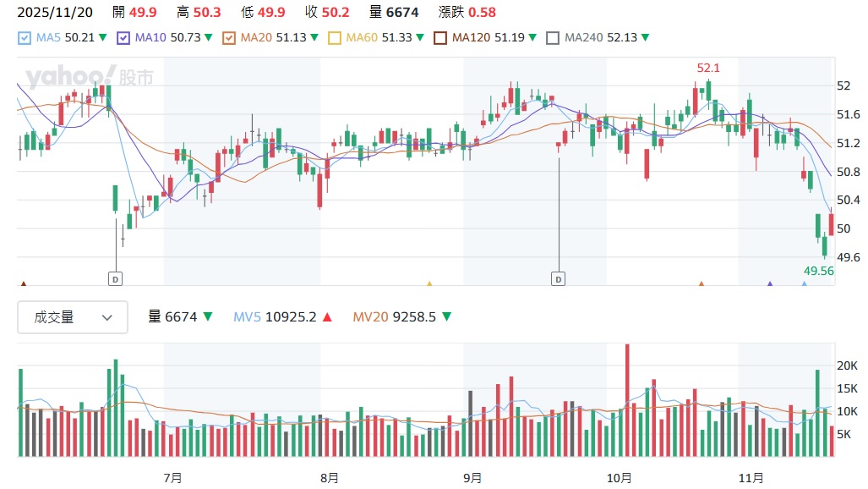Click the light blue triangle marker in November

[x=804, y=284]
